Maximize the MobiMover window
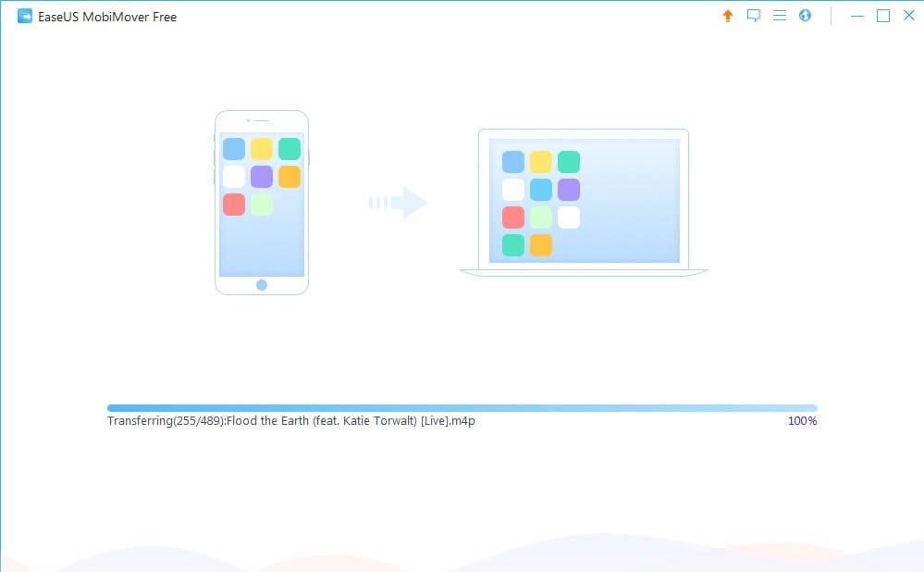Screen dimensions: 924x572 [x=883, y=16]
